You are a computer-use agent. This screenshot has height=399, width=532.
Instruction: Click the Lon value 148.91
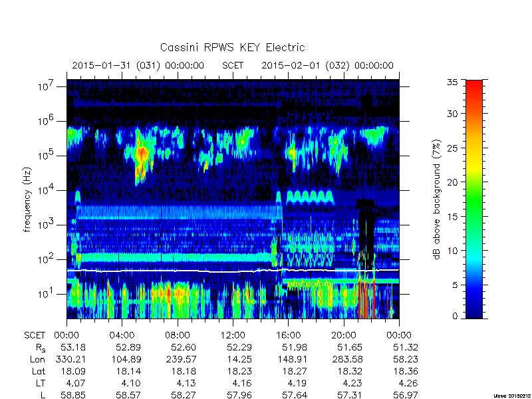[292, 360]
